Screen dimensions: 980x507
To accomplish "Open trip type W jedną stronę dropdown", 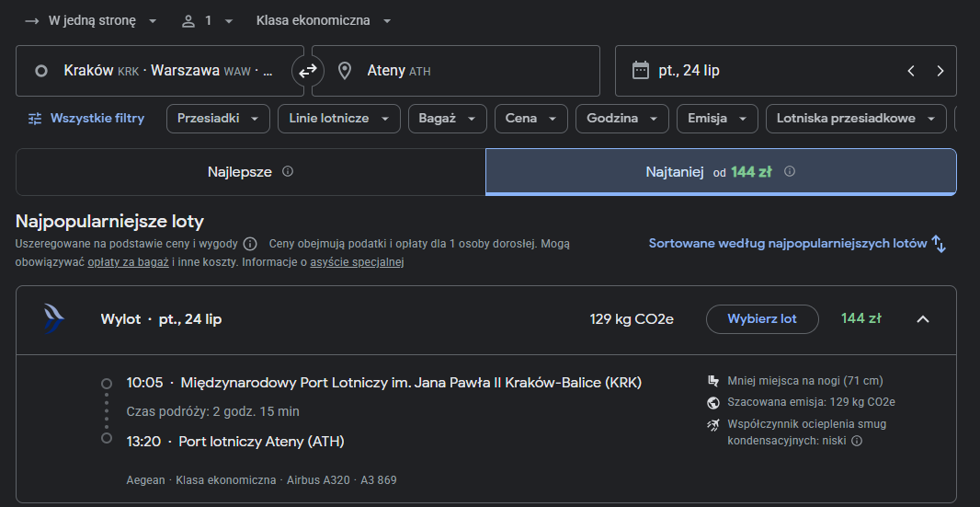I will coord(91,20).
